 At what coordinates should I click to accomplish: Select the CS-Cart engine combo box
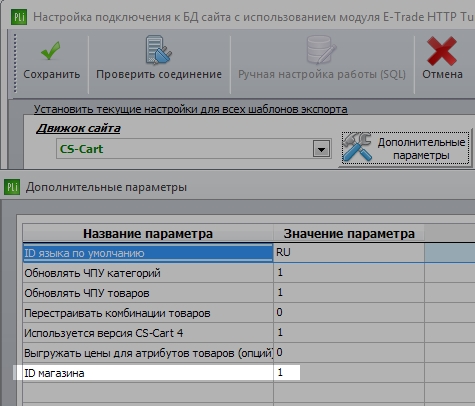tap(194, 149)
